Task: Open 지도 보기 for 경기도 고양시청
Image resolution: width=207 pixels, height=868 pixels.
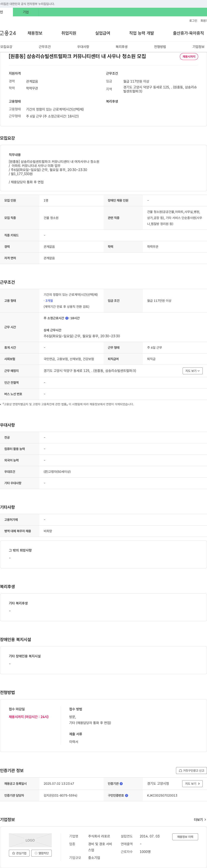Action: click(193, 784)
